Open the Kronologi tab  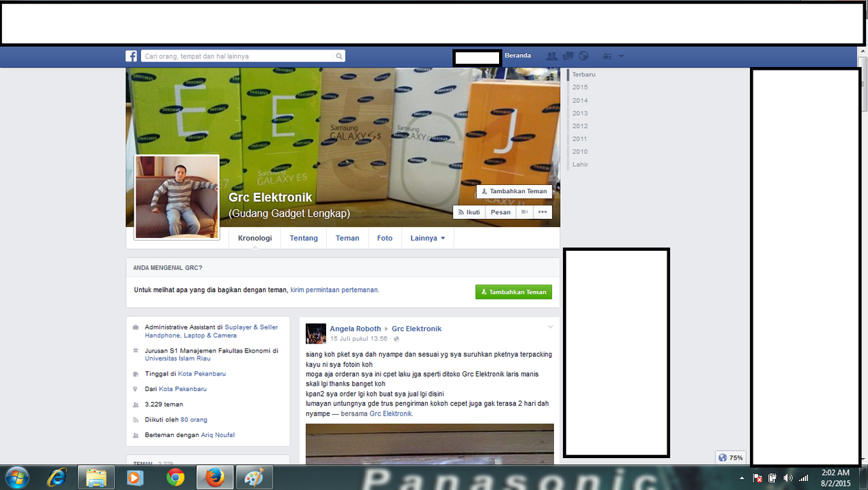pyautogui.click(x=255, y=238)
